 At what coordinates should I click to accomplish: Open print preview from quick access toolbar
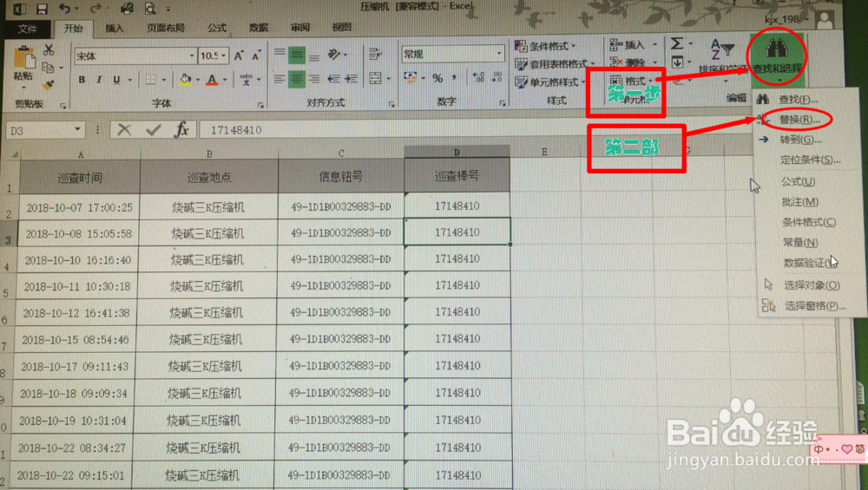point(150,9)
